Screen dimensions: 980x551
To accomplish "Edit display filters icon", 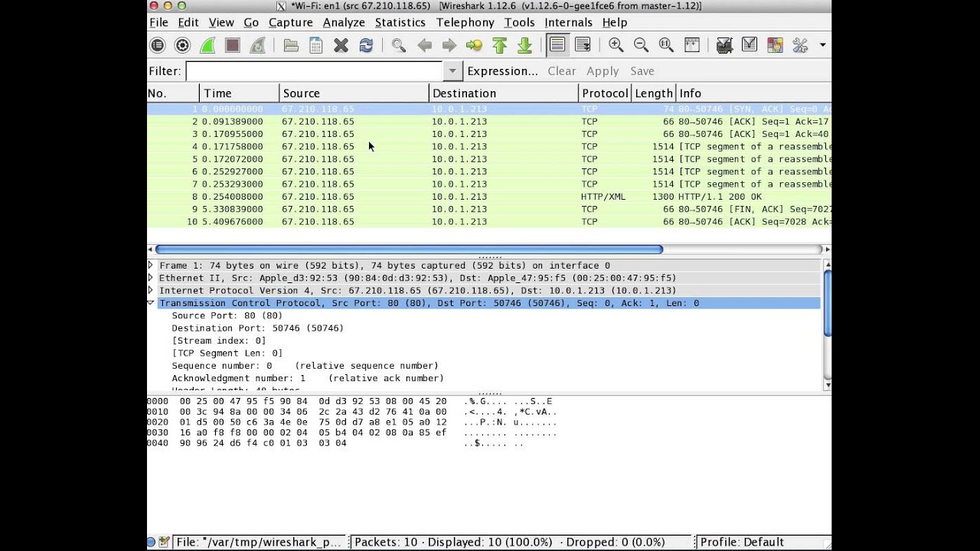I will [x=750, y=46].
